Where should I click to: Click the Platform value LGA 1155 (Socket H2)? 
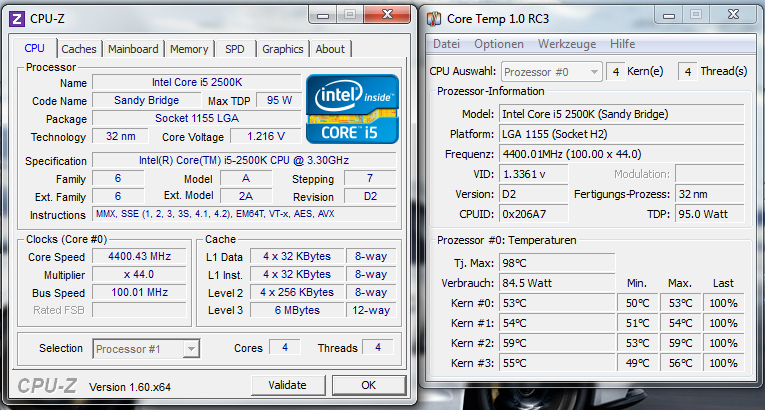click(x=622, y=134)
